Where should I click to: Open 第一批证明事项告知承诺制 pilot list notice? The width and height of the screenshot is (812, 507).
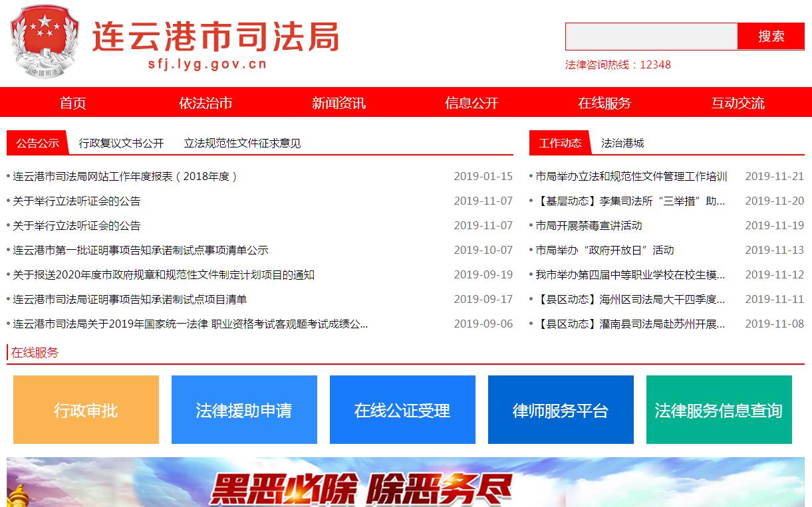140,251
